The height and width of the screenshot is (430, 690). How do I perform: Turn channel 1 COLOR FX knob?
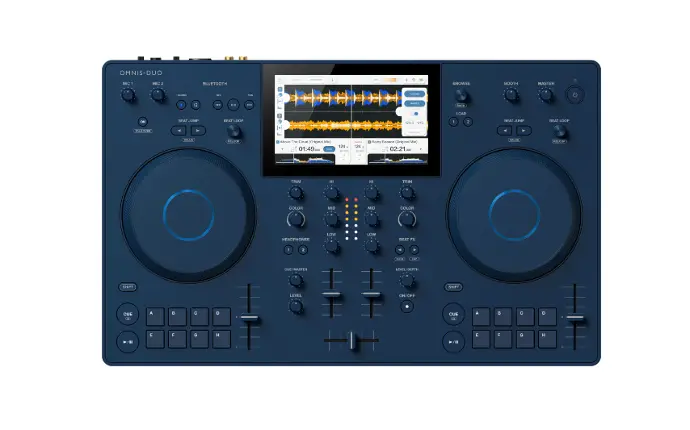tap(296, 219)
